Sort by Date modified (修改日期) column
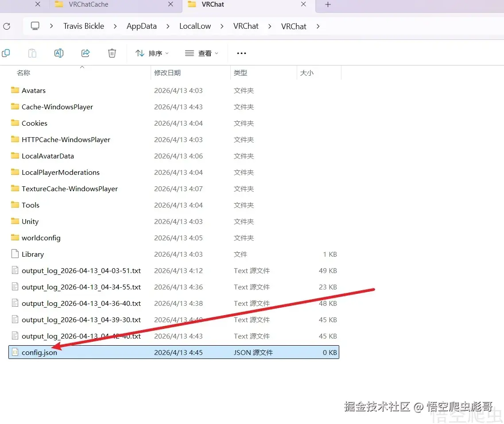 pyautogui.click(x=167, y=73)
